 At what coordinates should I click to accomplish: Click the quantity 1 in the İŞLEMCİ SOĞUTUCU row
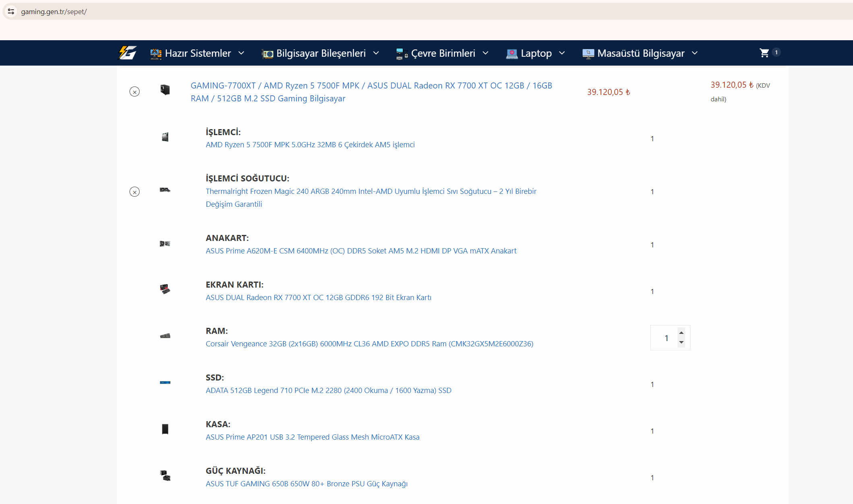652,192
